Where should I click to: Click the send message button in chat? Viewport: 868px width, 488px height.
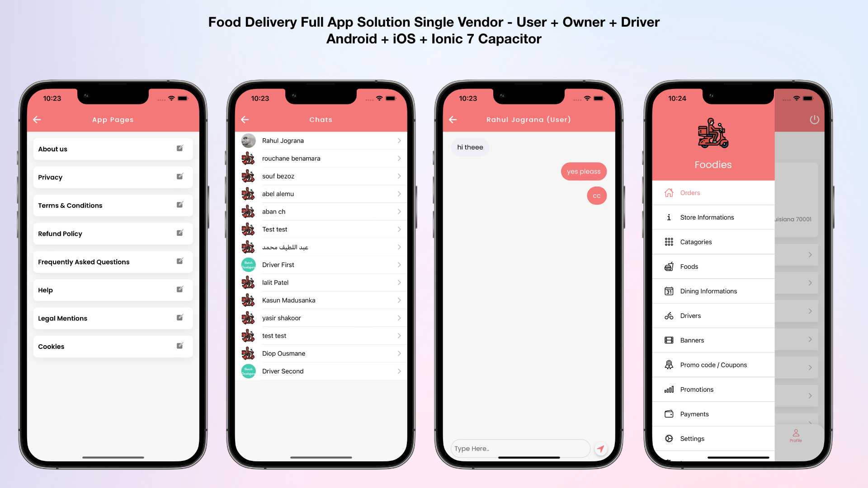(601, 448)
